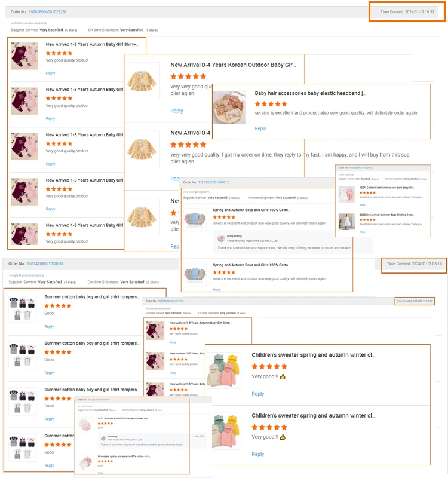Viewport: 448px width, 478px height.
Task: Reply to first Korean Outdoor Baby Girl review
Action: [176, 111]
